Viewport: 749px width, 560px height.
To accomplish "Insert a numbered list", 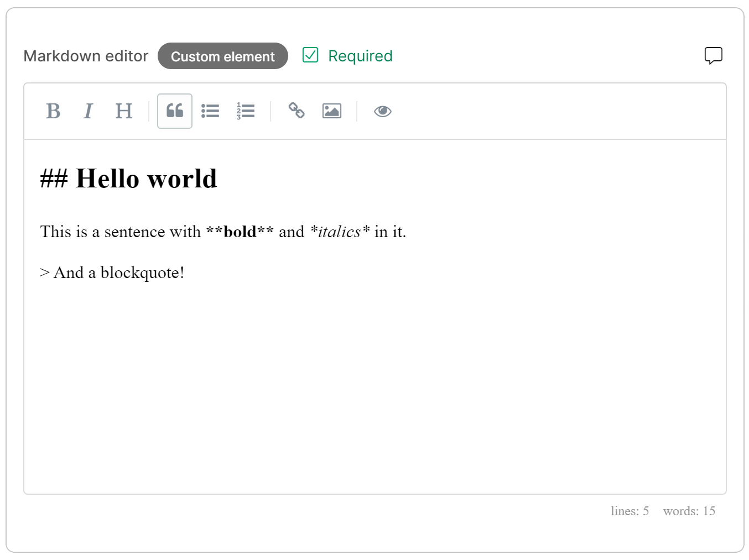I will tap(246, 111).
